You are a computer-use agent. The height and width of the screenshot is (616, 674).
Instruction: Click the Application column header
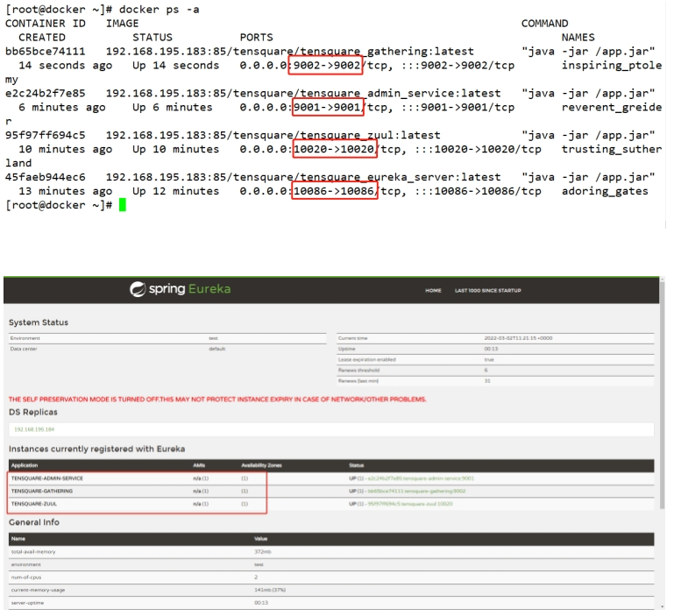25,465
